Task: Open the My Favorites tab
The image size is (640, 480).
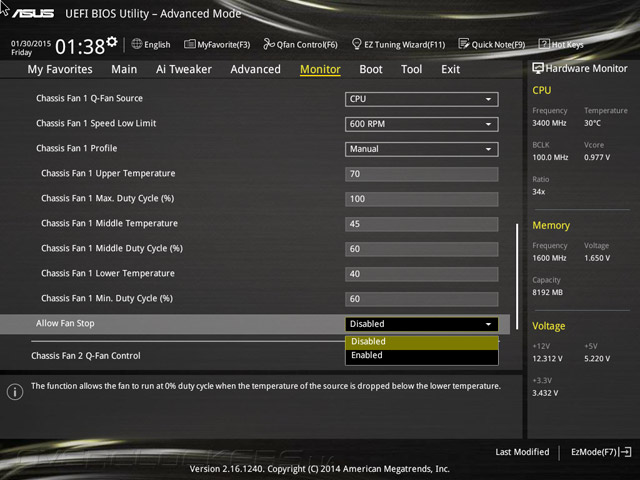Action: [60, 69]
